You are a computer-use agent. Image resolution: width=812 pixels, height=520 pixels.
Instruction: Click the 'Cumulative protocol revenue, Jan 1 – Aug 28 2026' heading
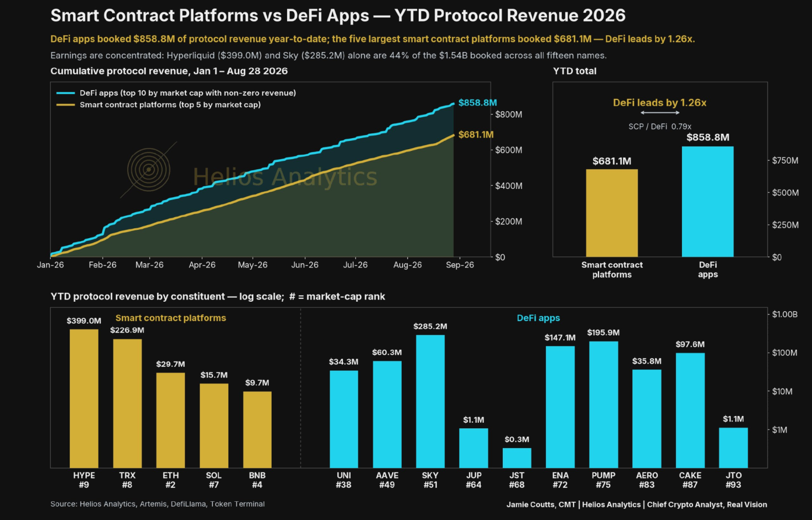tap(169, 71)
